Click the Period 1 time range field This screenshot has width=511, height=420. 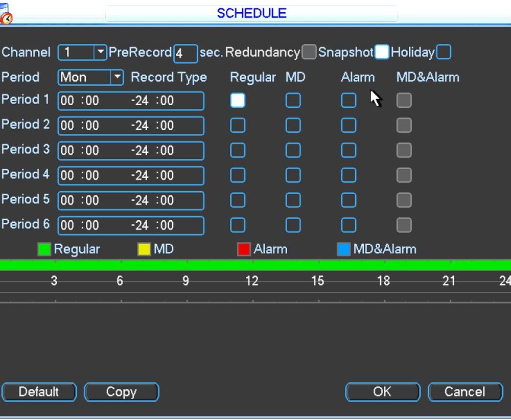tap(131, 101)
